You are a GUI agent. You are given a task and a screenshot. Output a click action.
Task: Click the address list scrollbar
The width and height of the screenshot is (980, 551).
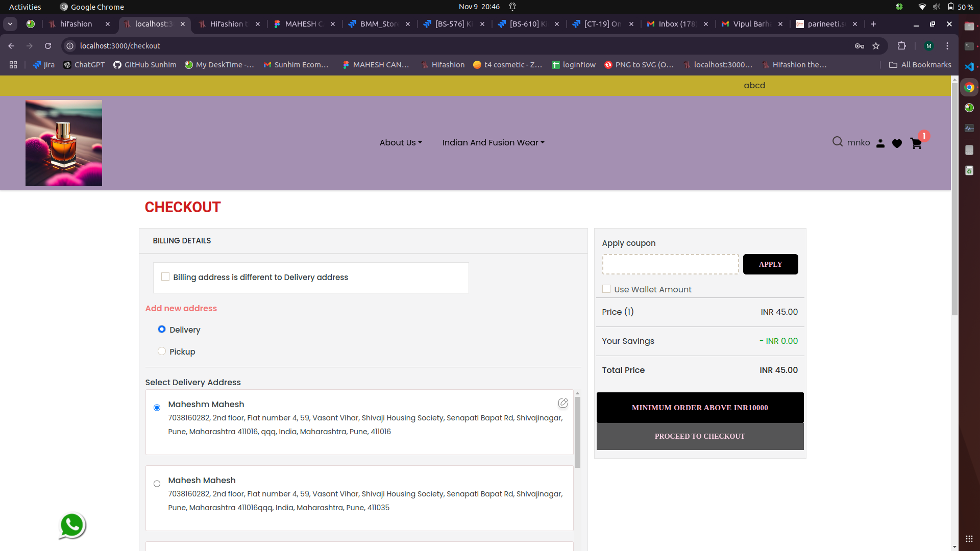pyautogui.click(x=577, y=432)
